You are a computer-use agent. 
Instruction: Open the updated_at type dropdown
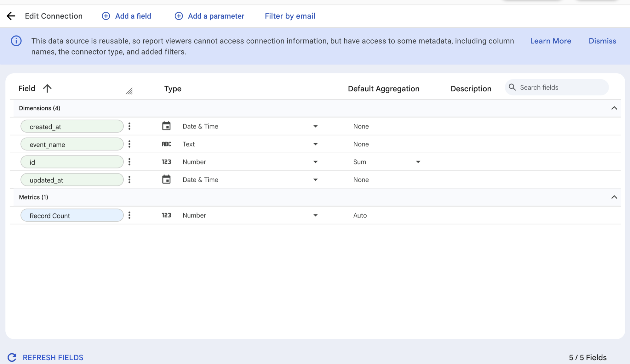point(315,180)
